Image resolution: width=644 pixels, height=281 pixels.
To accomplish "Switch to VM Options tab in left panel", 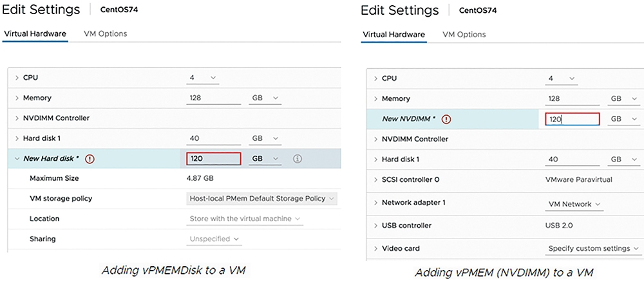I will 105,33.
